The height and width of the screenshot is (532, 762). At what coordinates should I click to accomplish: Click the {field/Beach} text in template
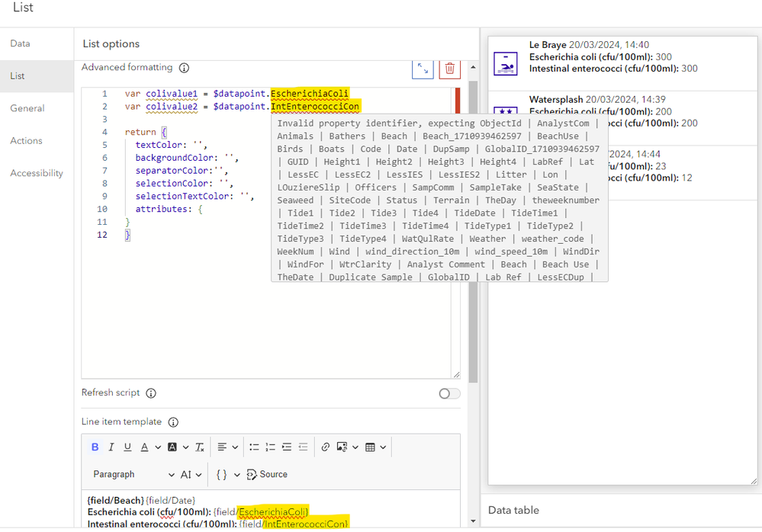116,500
